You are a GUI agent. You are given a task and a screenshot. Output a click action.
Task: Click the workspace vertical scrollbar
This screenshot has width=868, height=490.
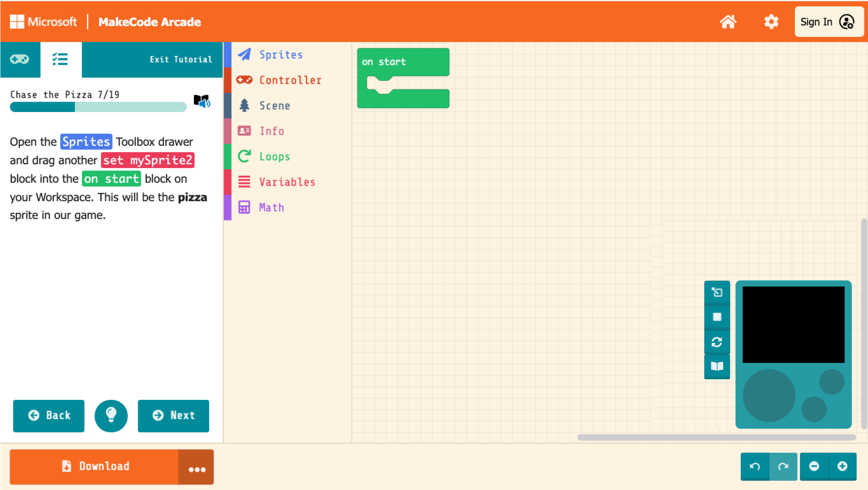pos(864,323)
